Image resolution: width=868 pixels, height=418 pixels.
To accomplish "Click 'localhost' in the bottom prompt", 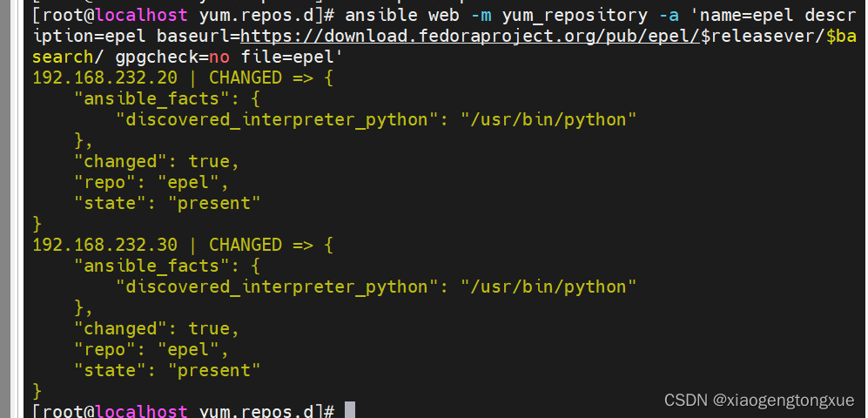I will click(141, 411).
